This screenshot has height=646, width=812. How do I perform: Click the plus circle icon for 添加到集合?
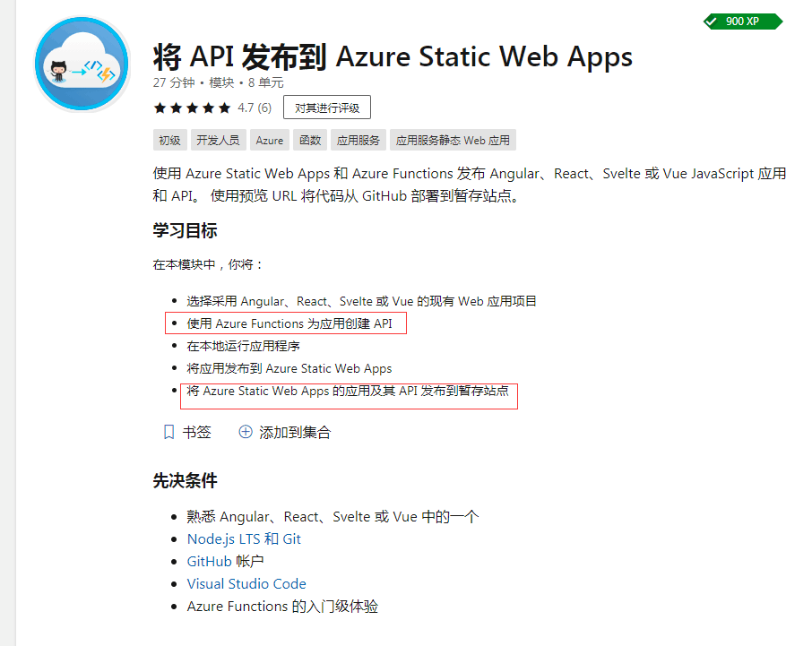(x=246, y=432)
